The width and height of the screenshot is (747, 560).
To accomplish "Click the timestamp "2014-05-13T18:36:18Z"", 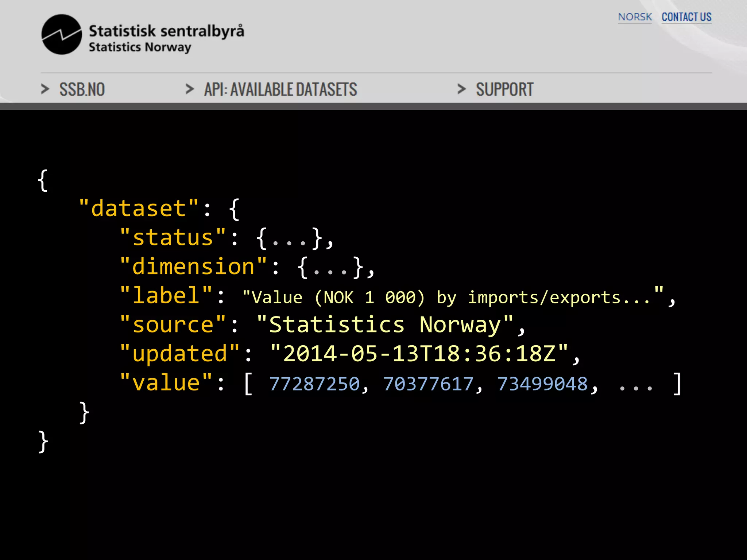I will point(419,353).
